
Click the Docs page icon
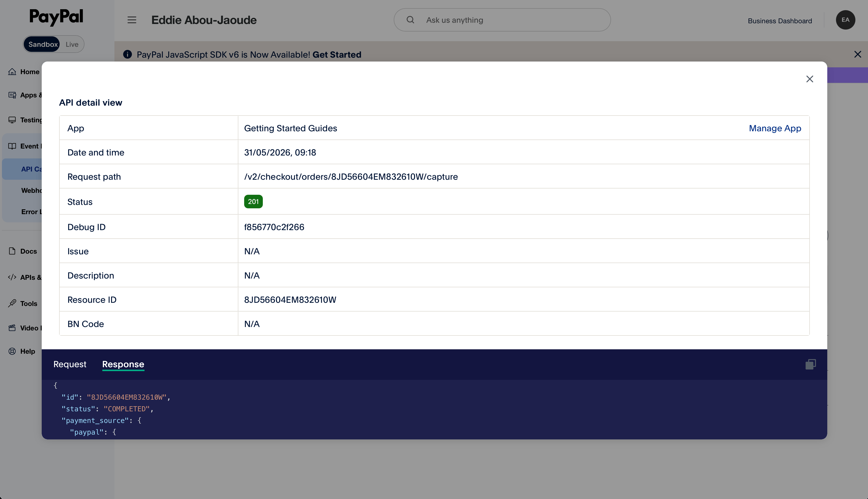[x=12, y=251]
